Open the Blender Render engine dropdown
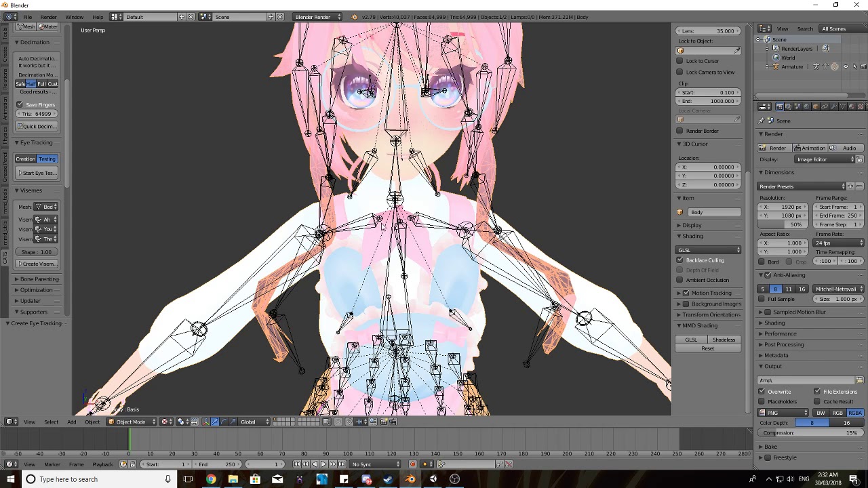Screen dimensions: 868x488 [x=318, y=16]
